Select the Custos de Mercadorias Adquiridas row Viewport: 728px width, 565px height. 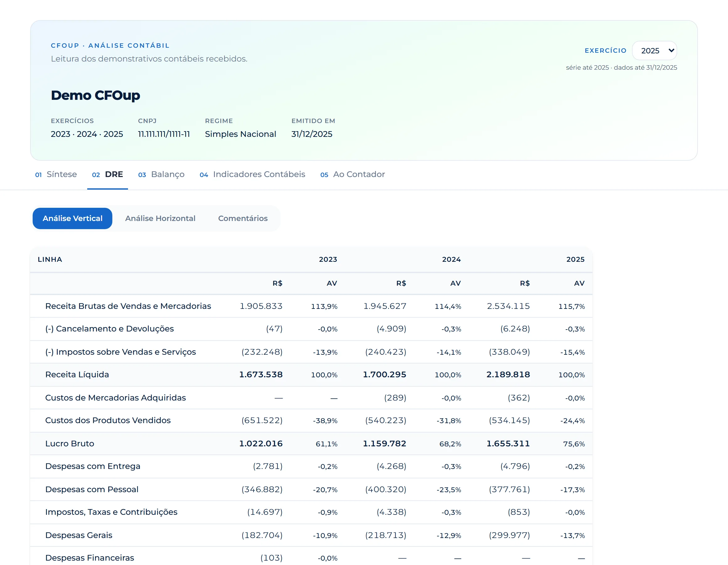click(x=311, y=398)
